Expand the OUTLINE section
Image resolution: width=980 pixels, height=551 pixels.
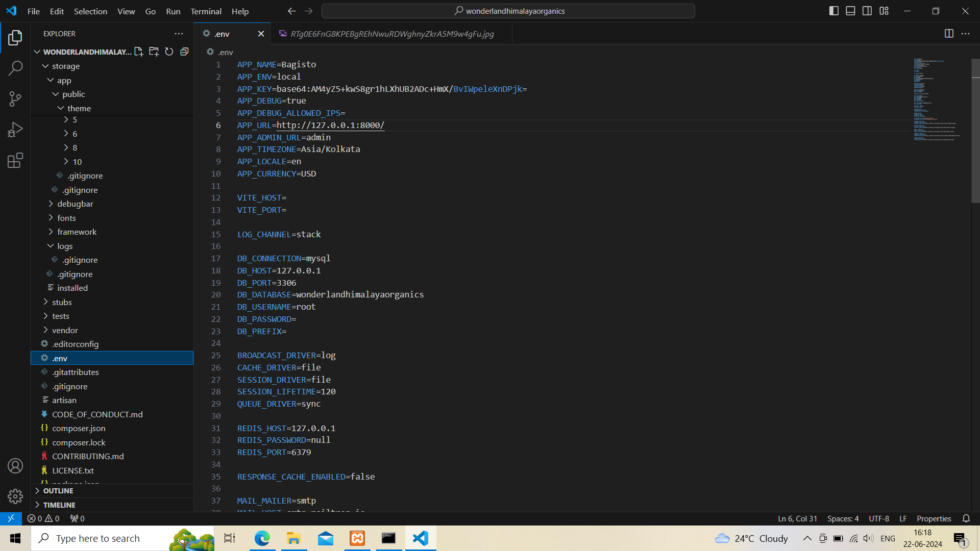coord(112,491)
